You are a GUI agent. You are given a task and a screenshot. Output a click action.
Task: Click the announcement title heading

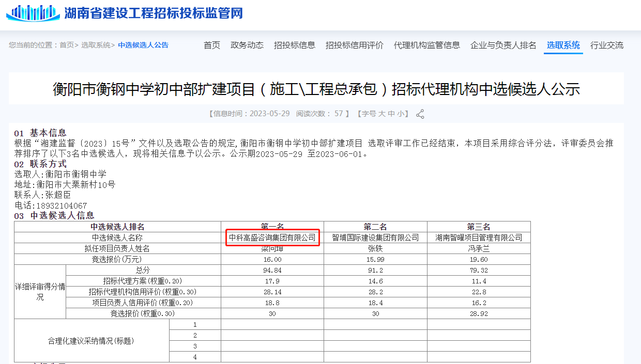tap(316, 89)
